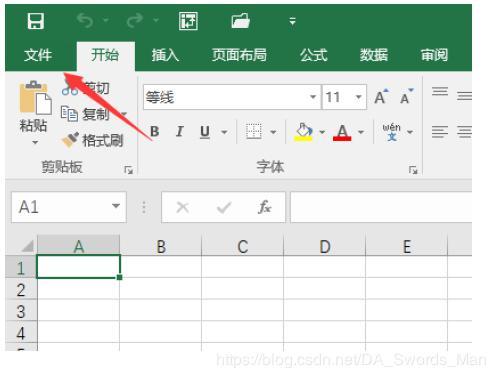The image size is (495, 378).
Task: Open the Redo history dropdown arrow
Action: (156, 20)
